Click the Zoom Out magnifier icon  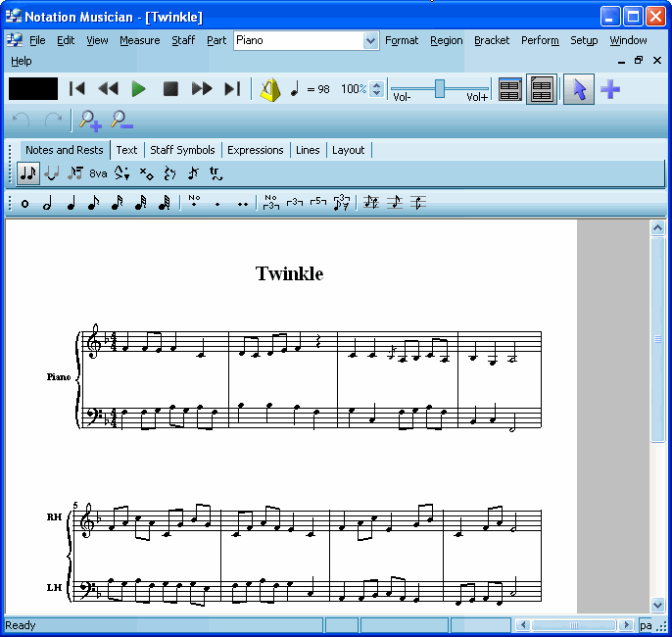point(121,121)
